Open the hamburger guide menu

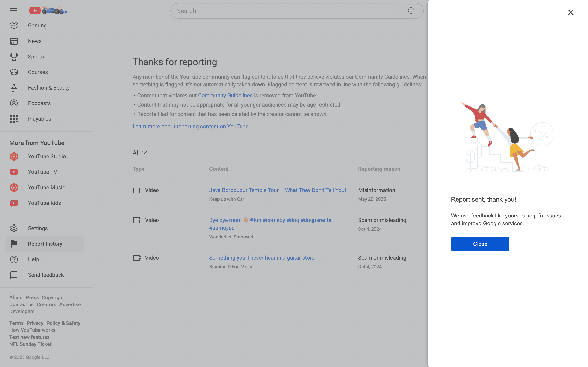coord(14,11)
